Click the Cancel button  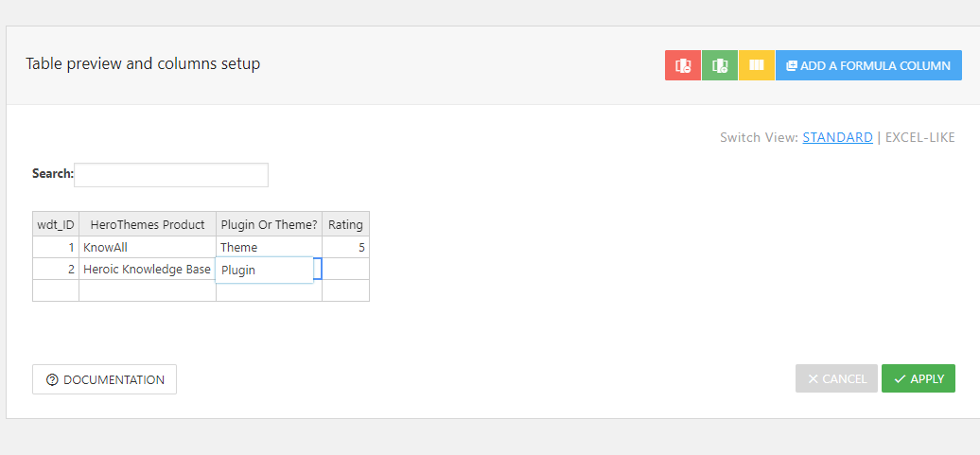836,378
